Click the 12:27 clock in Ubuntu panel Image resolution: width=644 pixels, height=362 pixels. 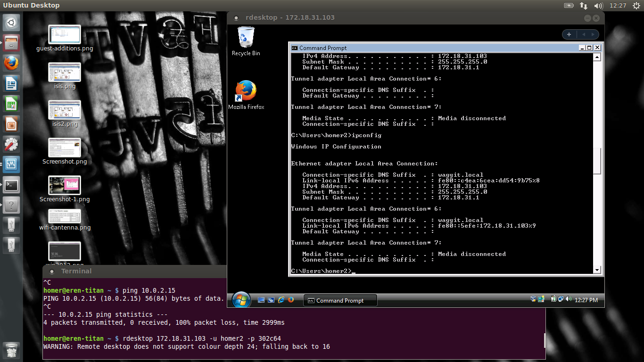click(x=618, y=5)
